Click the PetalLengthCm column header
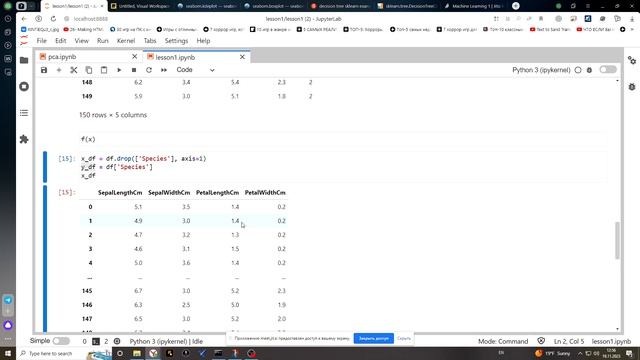The image size is (640, 360). 217,193
